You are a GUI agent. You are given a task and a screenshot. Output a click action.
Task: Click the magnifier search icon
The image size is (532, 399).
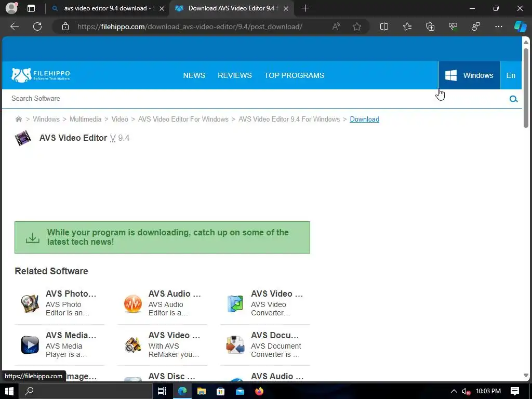pos(513,99)
